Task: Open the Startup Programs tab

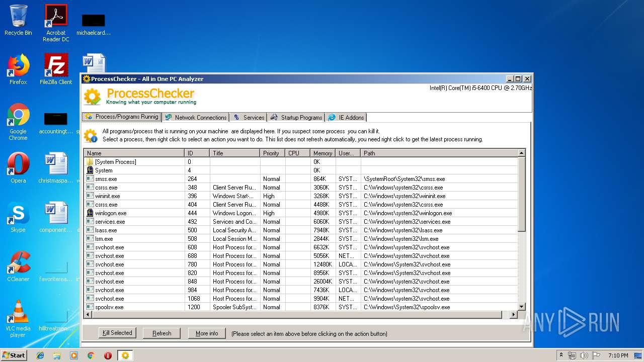Action: pos(296,117)
